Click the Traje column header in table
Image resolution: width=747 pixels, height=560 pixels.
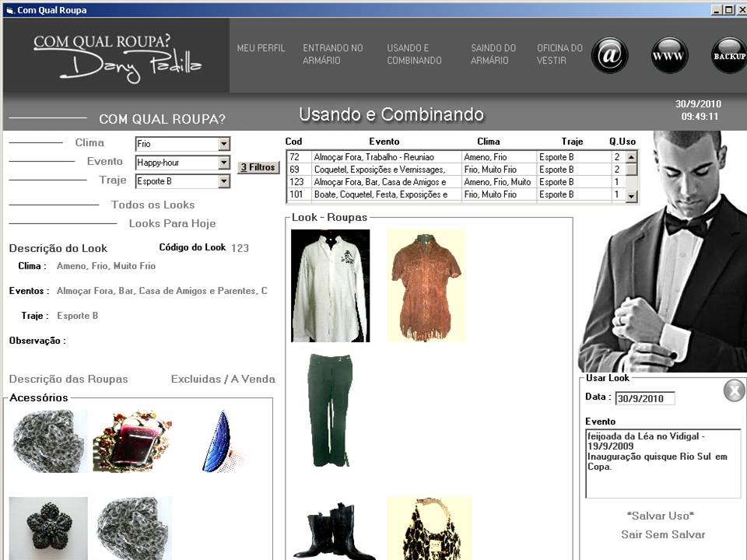(x=572, y=142)
